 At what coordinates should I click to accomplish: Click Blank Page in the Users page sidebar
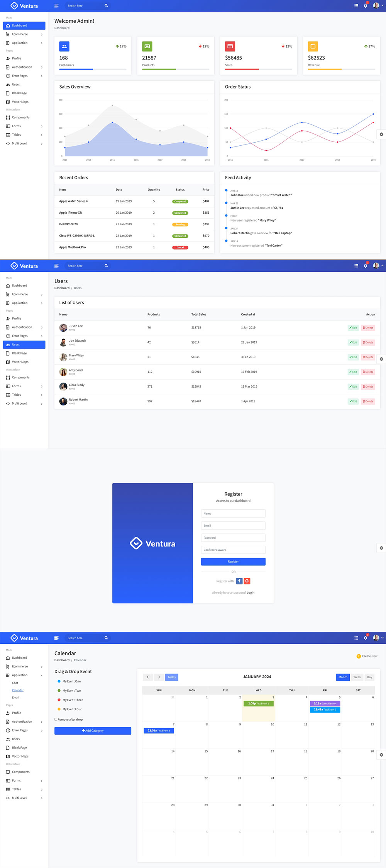(19, 353)
